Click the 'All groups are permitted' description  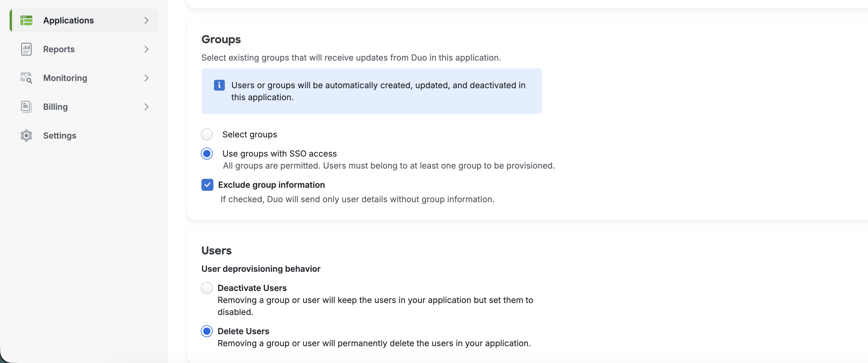pyautogui.click(x=389, y=166)
